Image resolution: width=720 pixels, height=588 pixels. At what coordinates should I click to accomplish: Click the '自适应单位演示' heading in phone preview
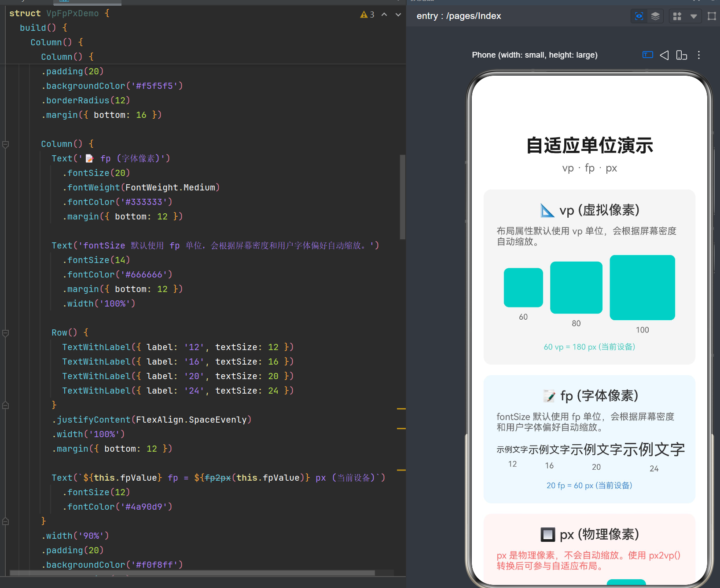tap(590, 146)
